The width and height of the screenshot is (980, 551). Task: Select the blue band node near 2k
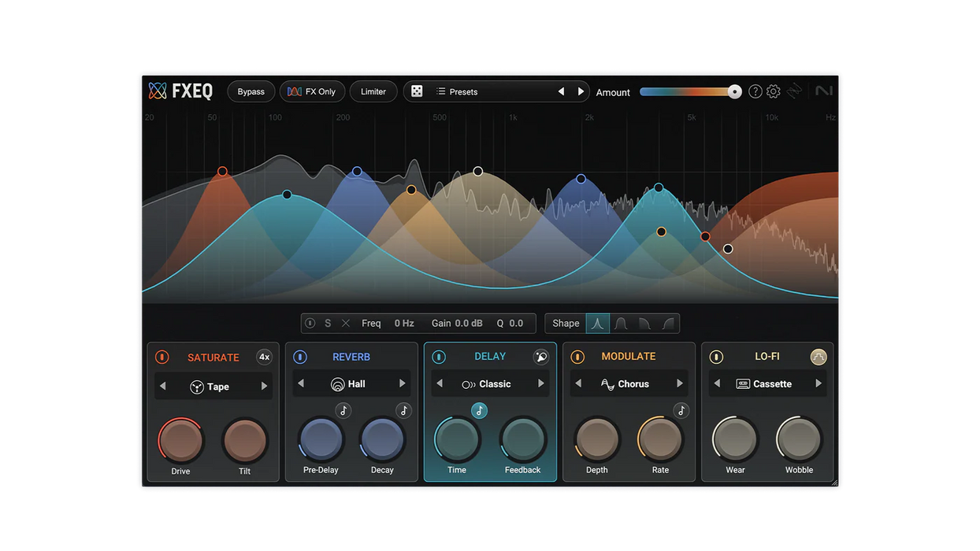pos(581,179)
